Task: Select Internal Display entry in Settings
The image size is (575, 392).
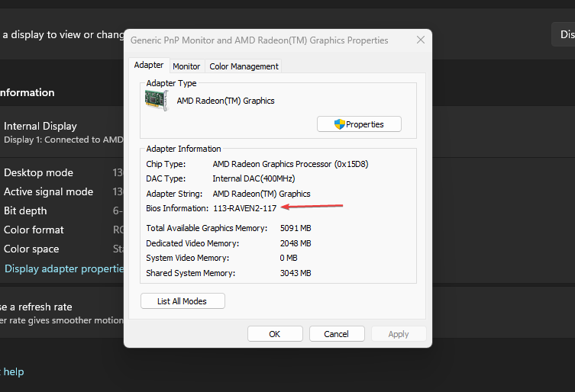Action: point(62,132)
